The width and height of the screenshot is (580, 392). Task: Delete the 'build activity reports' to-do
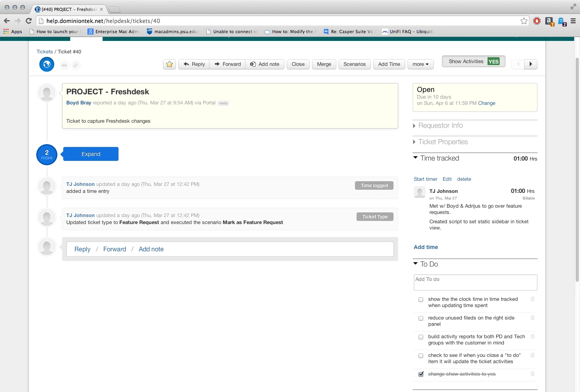pos(532,337)
